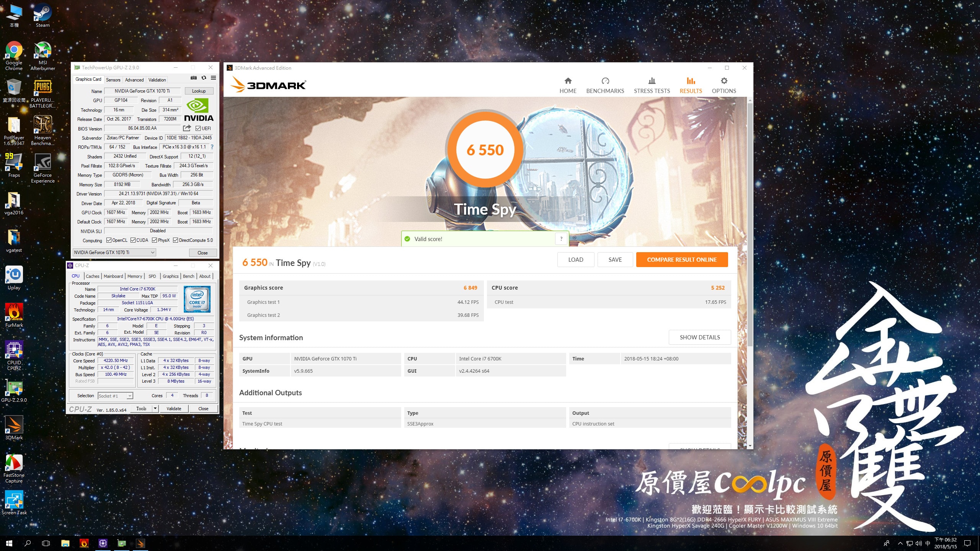Open Google Chrome desktop icon
Screen dimensions: 980x551
click(14, 56)
